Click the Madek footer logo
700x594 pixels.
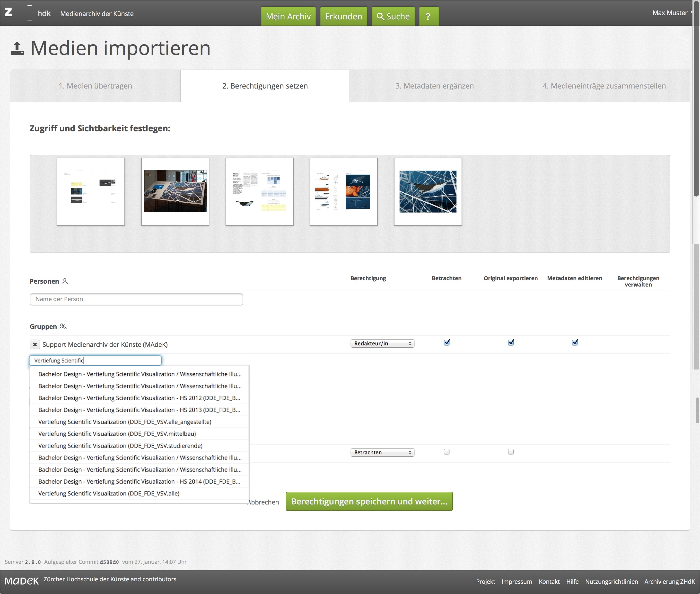pyautogui.click(x=22, y=580)
